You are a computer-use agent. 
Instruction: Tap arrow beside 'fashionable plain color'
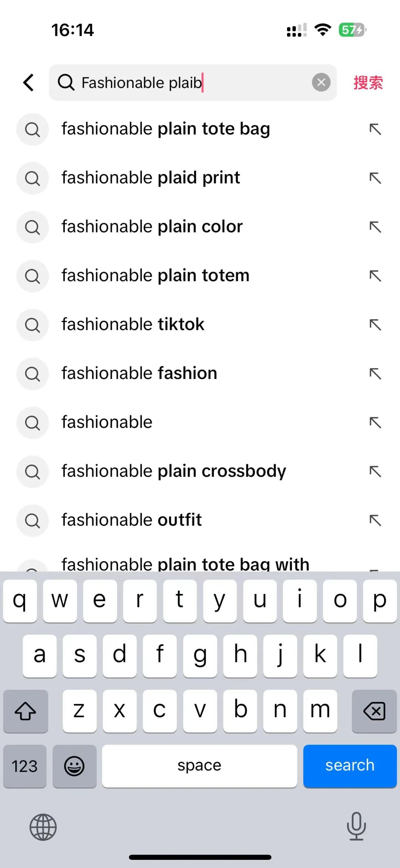pyautogui.click(x=375, y=227)
